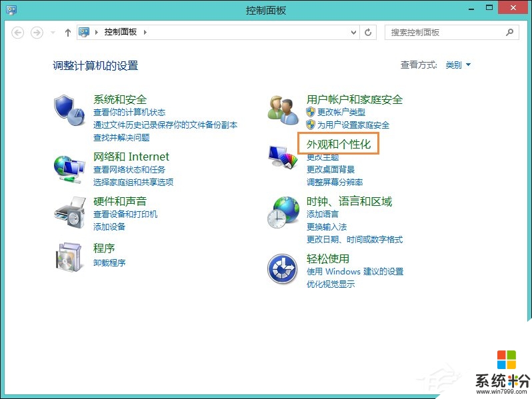Click 控制面板 breadcrumb in address bar

(121, 32)
